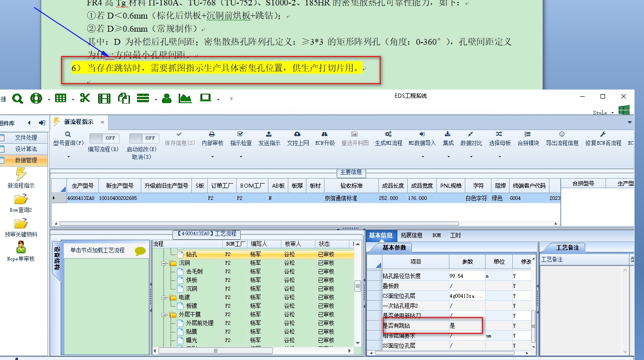
Task: Click the copy documents icon in quick toolbar
Action: point(124,98)
